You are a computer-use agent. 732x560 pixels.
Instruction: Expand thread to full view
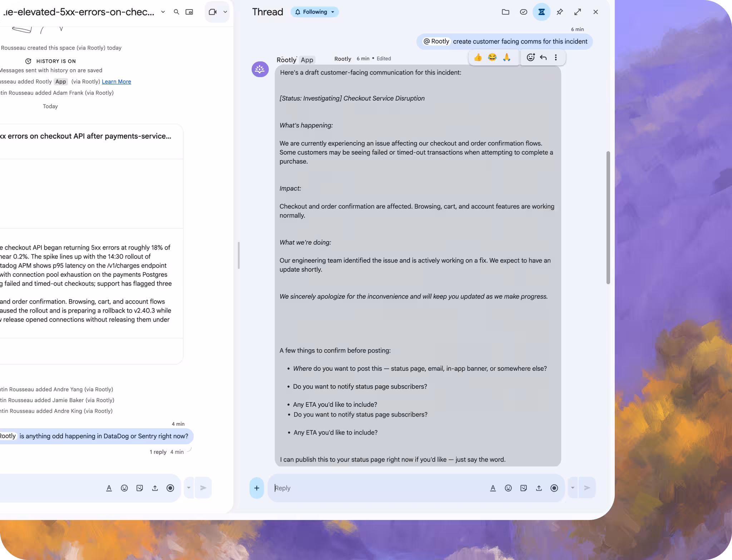click(578, 12)
